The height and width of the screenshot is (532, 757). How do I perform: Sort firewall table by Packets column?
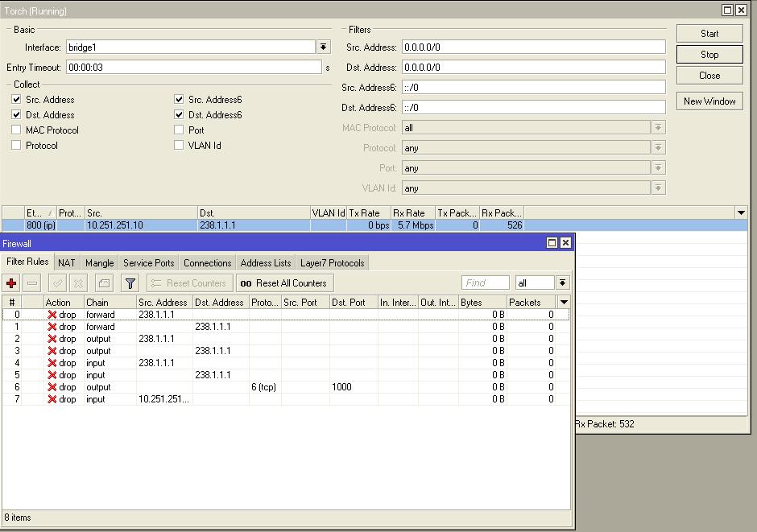(532, 302)
